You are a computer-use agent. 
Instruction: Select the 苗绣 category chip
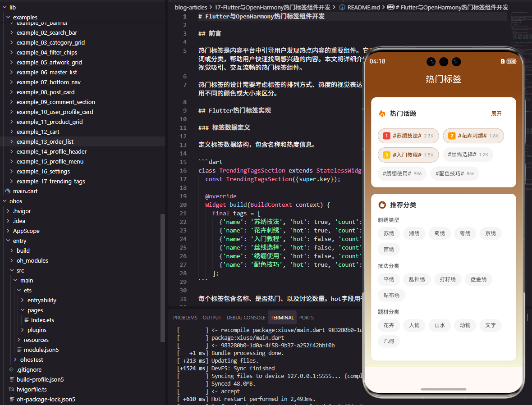click(389, 249)
